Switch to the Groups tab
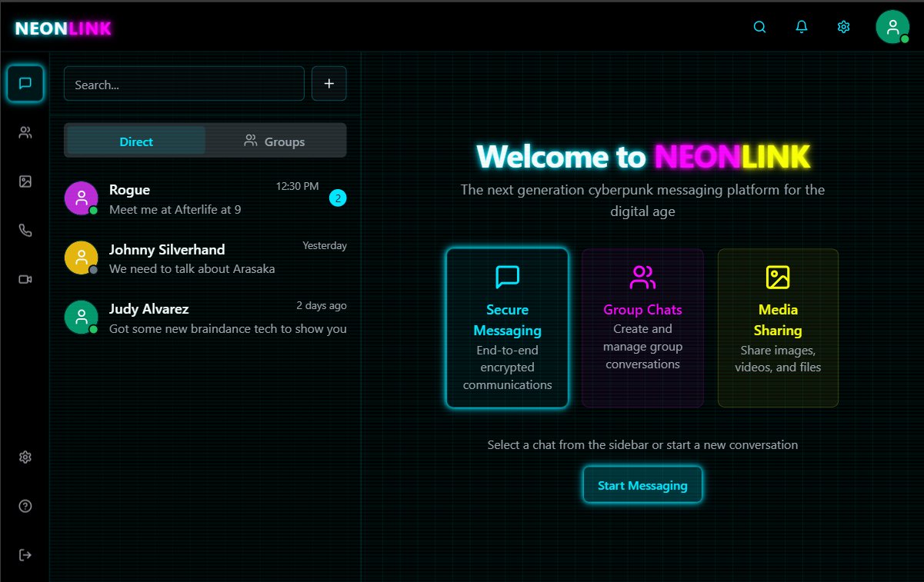924x582 pixels. (275, 141)
